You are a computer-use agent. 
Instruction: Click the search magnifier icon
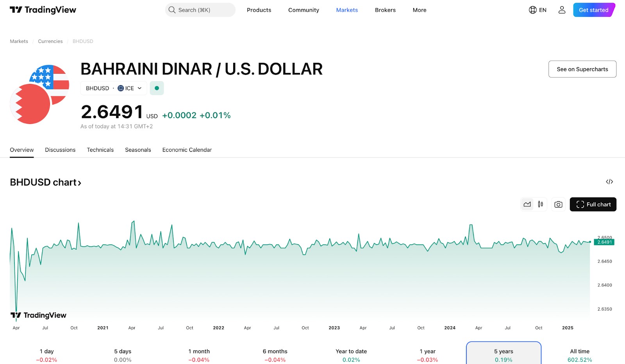(172, 10)
